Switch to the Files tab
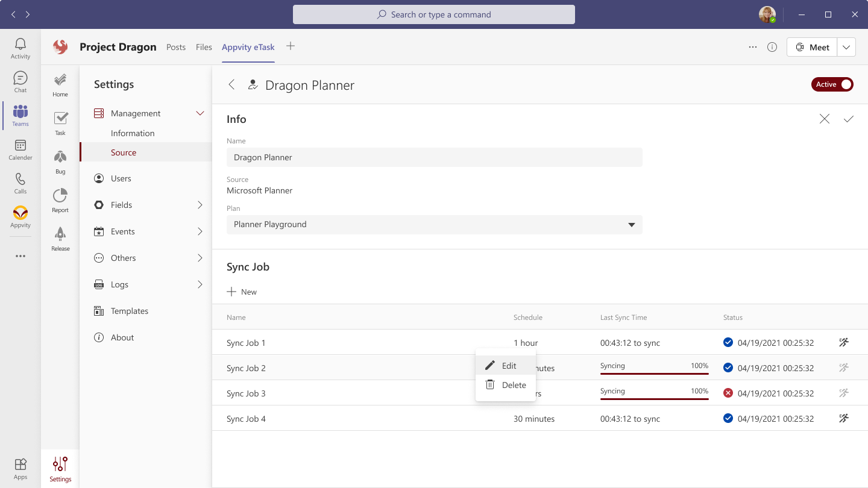This screenshot has height=488, width=868. tap(204, 47)
